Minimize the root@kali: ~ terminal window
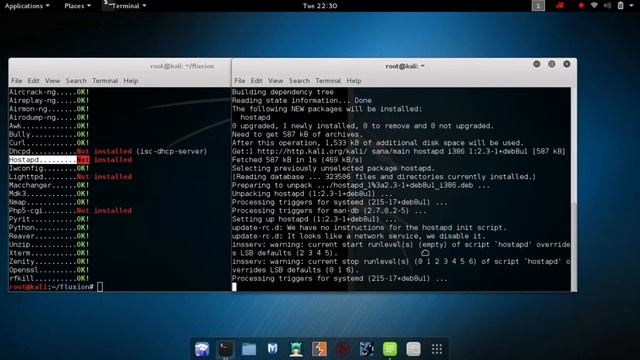640x360 pixels. [x=537, y=64]
